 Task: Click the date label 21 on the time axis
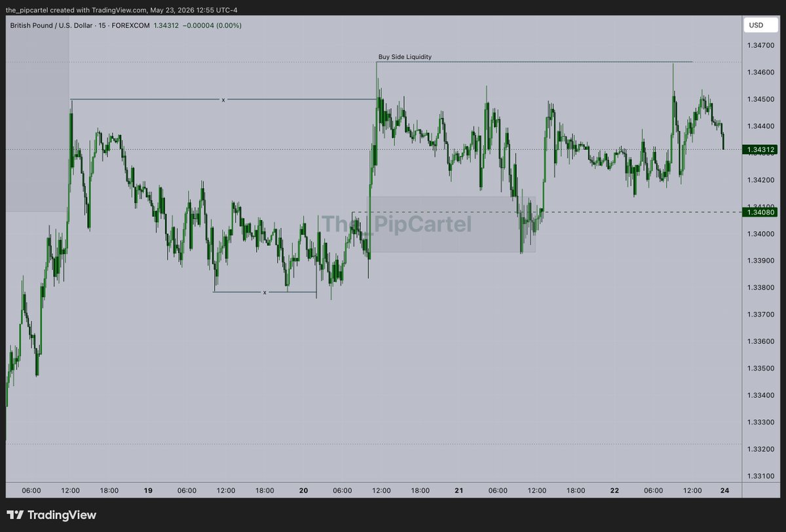(459, 490)
